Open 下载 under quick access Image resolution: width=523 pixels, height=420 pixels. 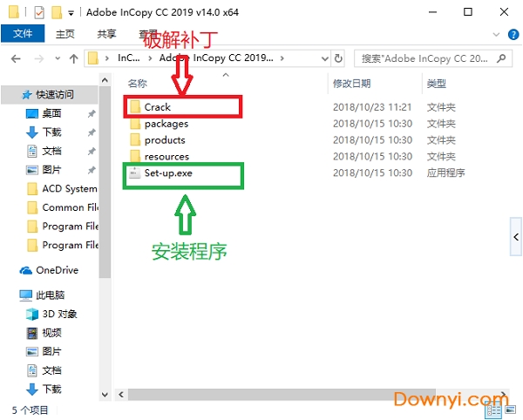[51, 132]
